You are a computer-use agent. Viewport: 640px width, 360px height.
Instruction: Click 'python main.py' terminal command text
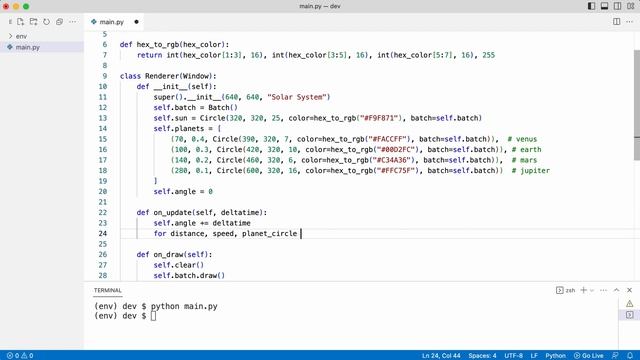point(184,306)
